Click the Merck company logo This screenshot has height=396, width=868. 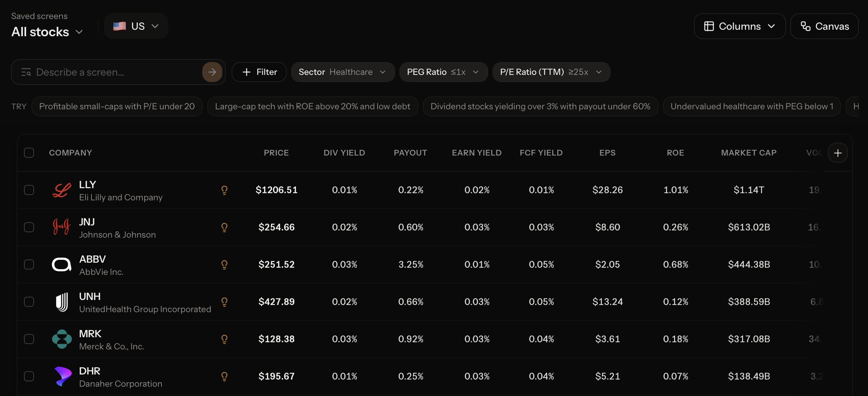62,339
